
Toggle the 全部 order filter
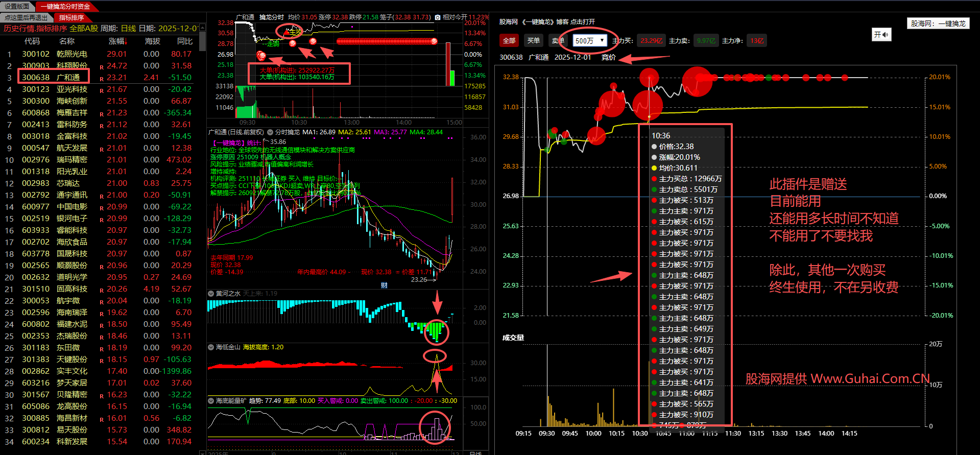coord(509,41)
